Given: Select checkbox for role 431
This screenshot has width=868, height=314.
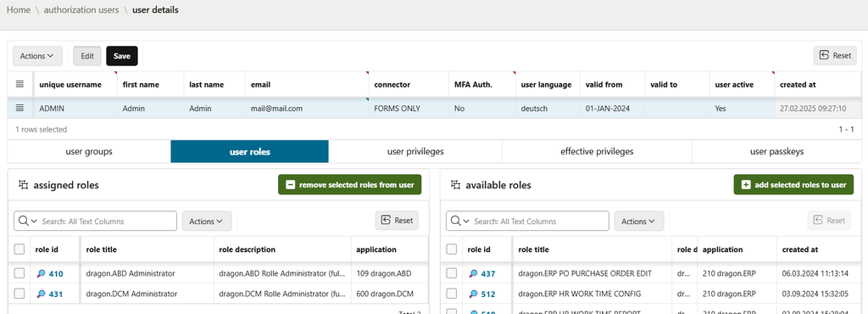Looking at the screenshot, I should tap(19, 294).
